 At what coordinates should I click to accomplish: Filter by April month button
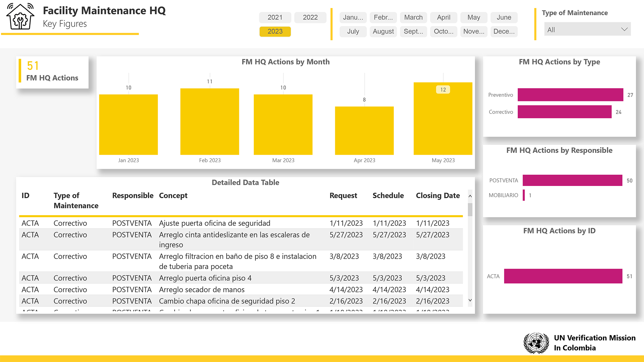click(x=444, y=17)
